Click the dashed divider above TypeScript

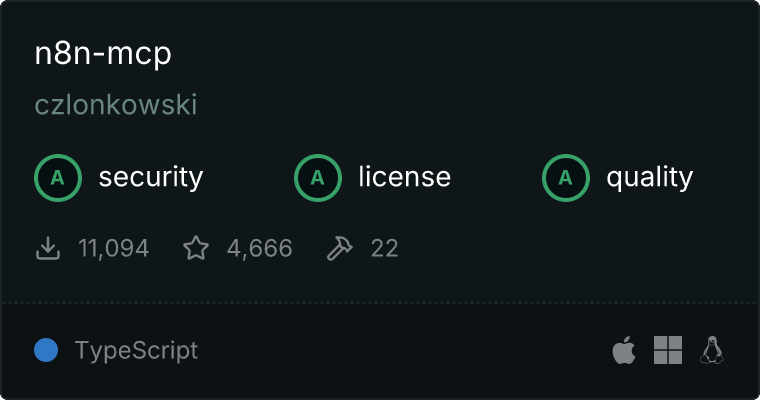click(380, 303)
